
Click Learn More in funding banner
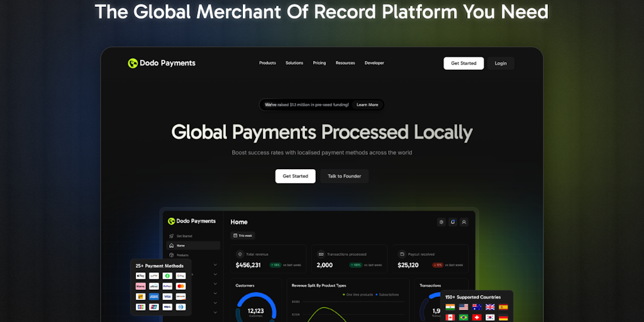pyautogui.click(x=367, y=105)
